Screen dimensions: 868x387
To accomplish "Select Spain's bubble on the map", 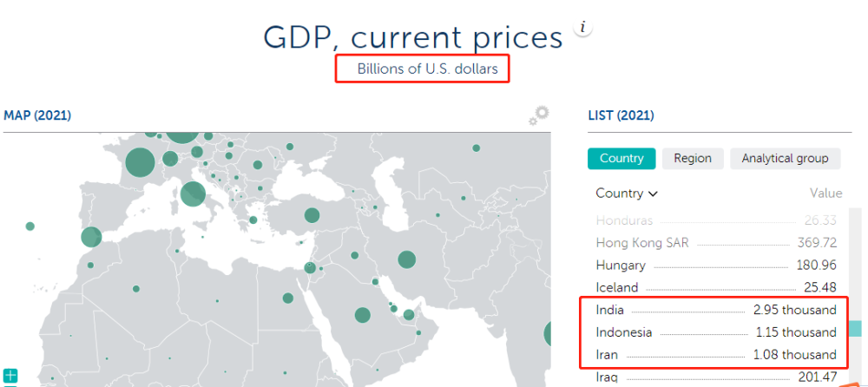I will pyautogui.click(x=91, y=236).
